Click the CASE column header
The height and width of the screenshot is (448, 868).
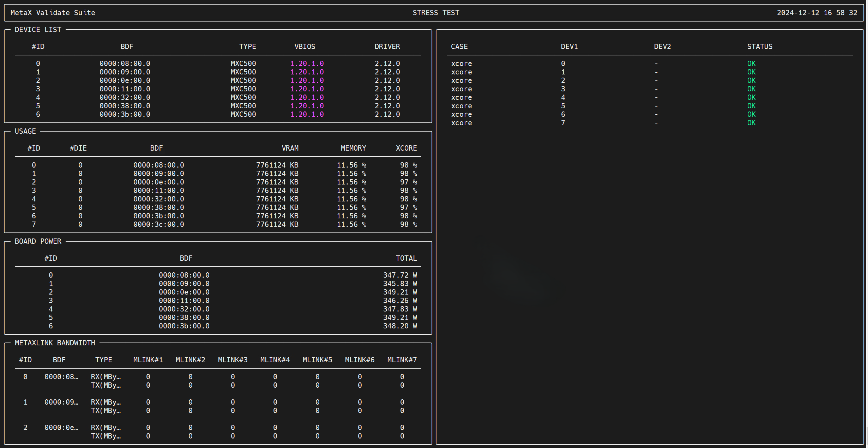pos(459,47)
